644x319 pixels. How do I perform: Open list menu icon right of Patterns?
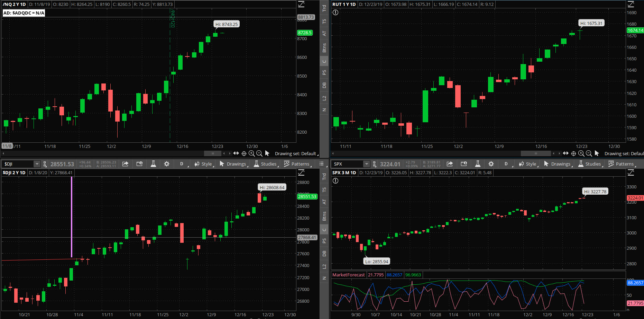[321, 164]
